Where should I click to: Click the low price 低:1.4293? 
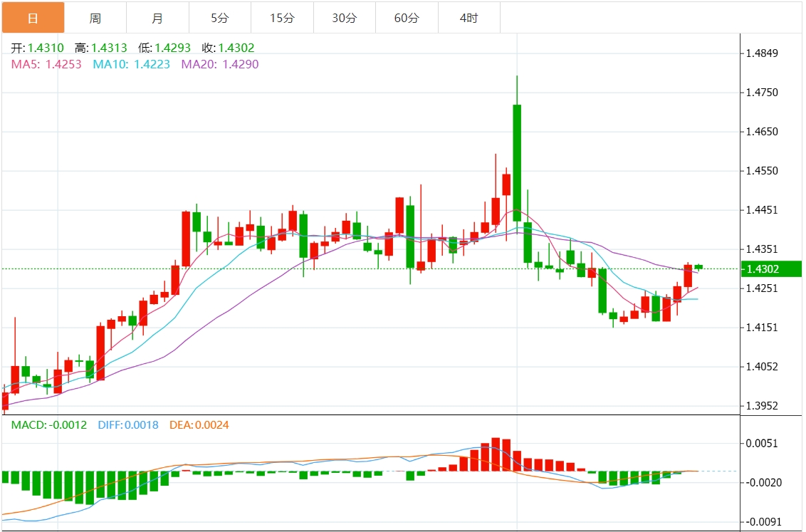164,48
